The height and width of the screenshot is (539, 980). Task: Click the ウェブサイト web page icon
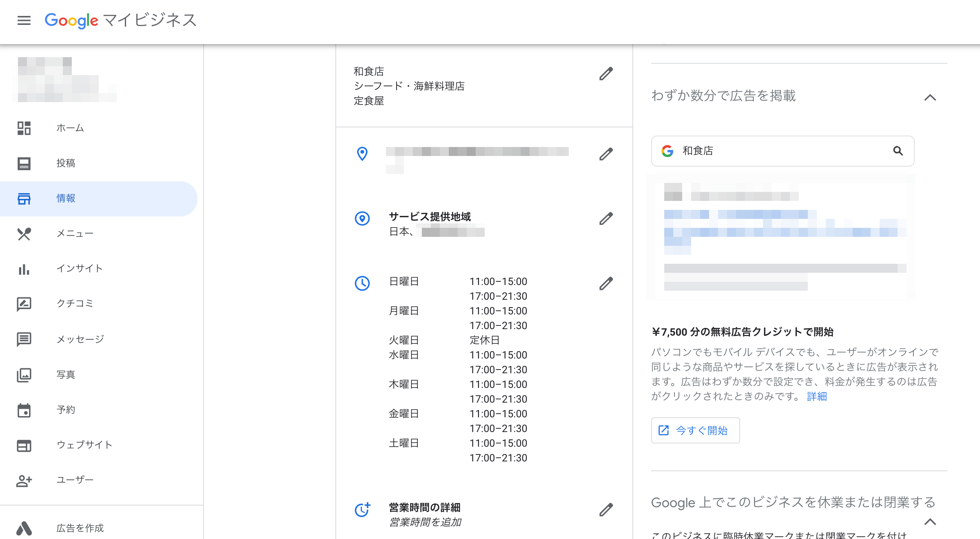(24, 445)
